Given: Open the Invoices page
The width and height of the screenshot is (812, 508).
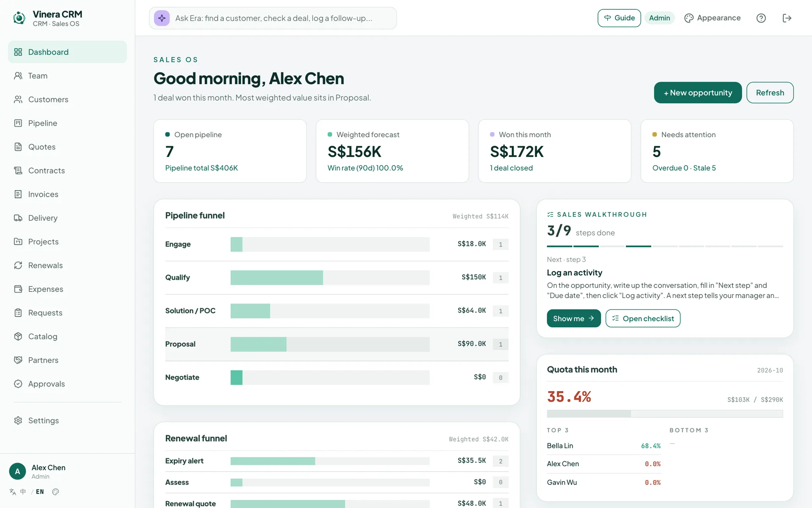Looking at the screenshot, I should [x=67, y=194].
